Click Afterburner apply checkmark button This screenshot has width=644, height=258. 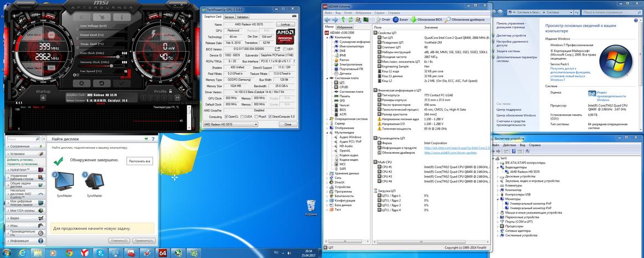(x=121, y=83)
